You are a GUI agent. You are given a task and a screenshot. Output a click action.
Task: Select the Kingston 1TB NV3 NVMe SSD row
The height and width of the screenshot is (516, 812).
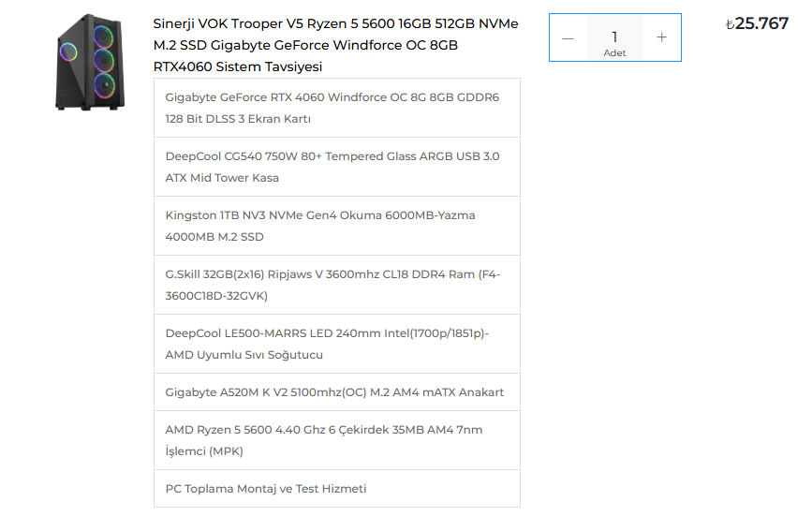coord(337,227)
